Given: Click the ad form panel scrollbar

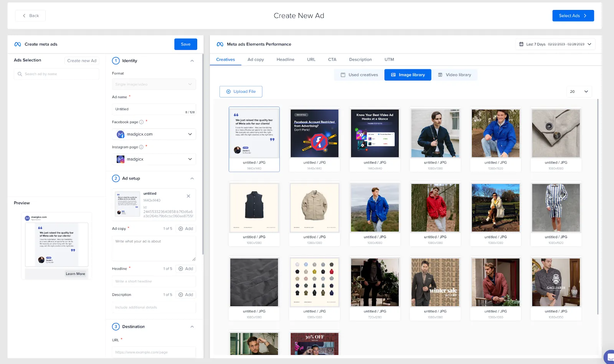Looking at the screenshot, I should (203, 153).
